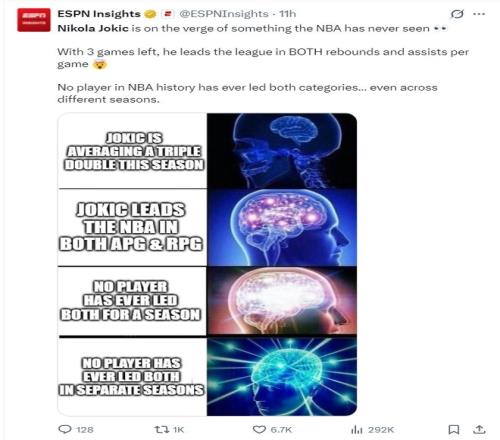
Task: Share the post with upload arrow icon
Action: 479,429
